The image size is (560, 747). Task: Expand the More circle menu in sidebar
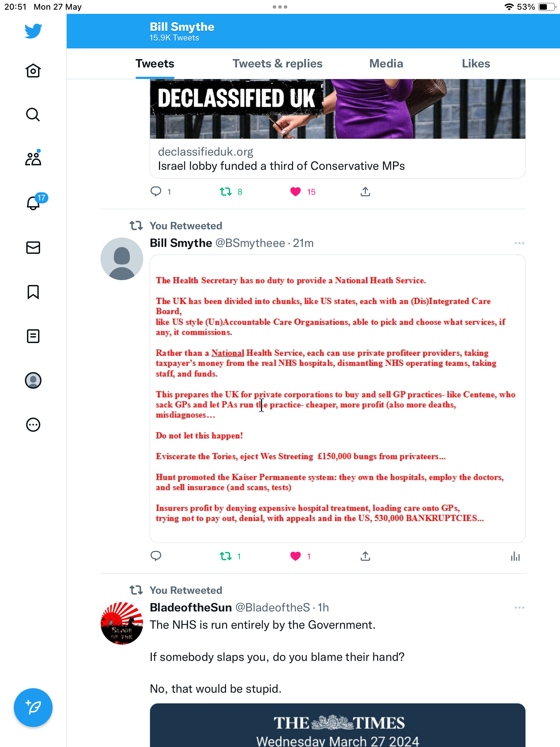33,425
